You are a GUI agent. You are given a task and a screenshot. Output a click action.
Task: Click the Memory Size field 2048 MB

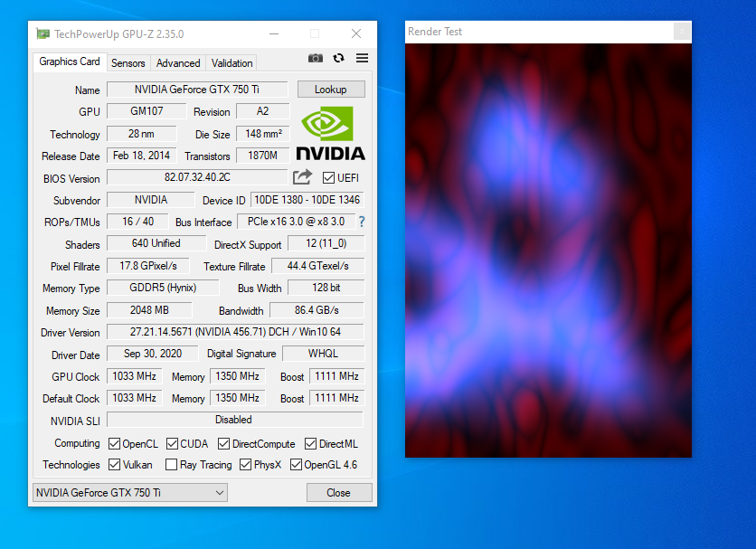click(149, 310)
